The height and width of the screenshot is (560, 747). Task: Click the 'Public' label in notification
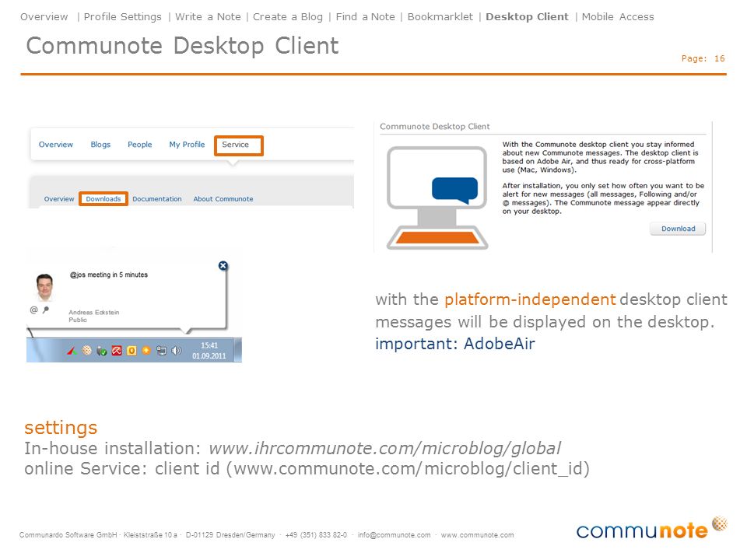[78, 320]
